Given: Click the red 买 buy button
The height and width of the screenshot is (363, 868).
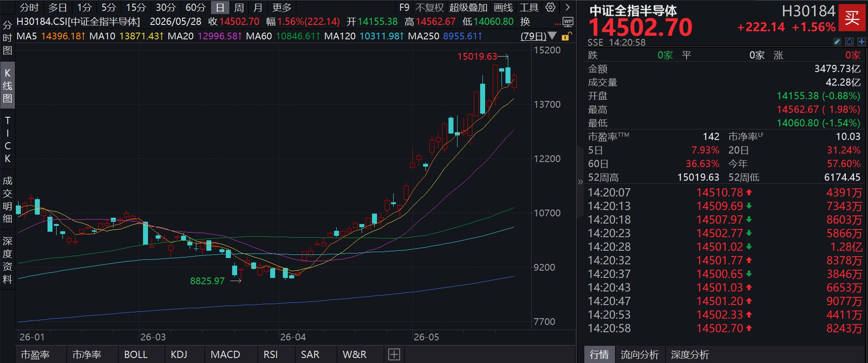Looking at the screenshot, I should click(852, 18).
